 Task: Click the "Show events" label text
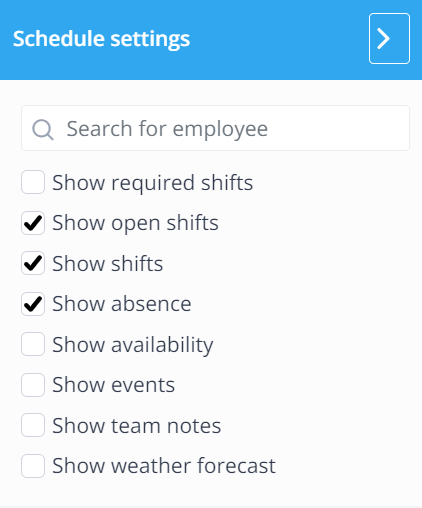113,385
